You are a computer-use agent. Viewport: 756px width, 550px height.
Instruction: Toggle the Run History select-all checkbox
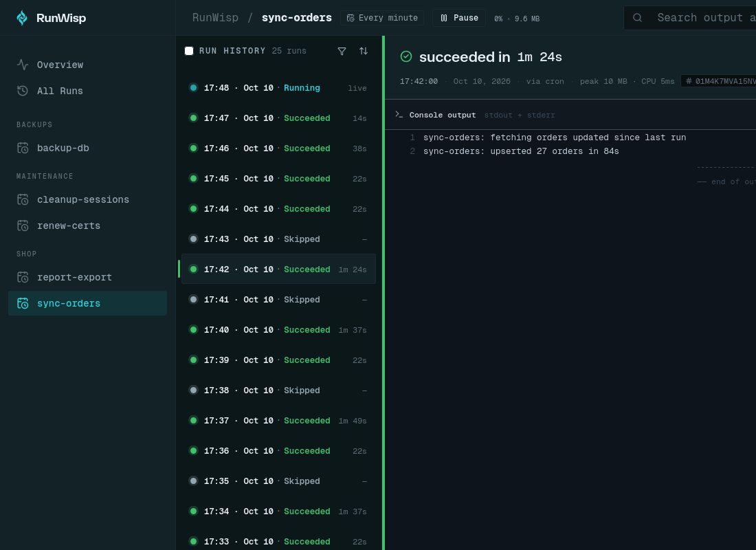189,51
